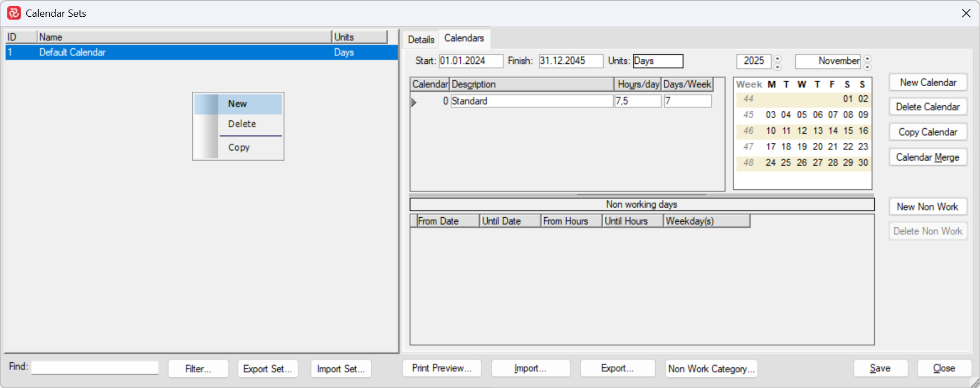
Task: Click the Delete Calendar button
Action: pyautogui.click(x=928, y=107)
